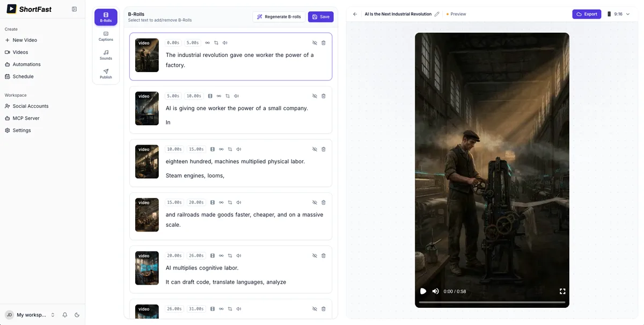Delete the 5.00s B-roll clip
This screenshot has height=325, width=644.
pyautogui.click(x=324, y=96)
